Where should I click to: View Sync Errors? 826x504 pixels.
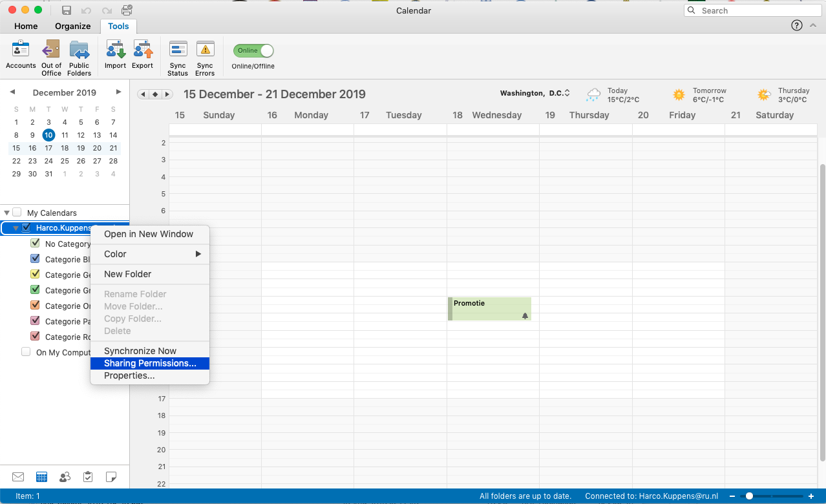pyautogui.click(x=205, y=50)
